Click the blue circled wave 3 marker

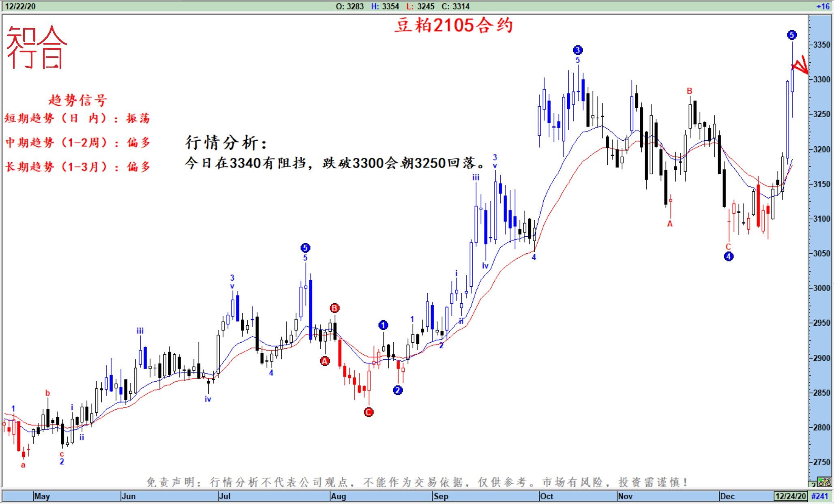pyautogui.click(x=577, y=50)
